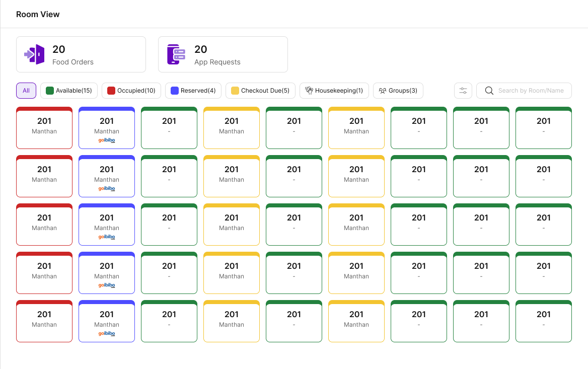This screenshot has height=369, width=588.
Task: Open the Food Orders summary card
Action: click(81, 54)
